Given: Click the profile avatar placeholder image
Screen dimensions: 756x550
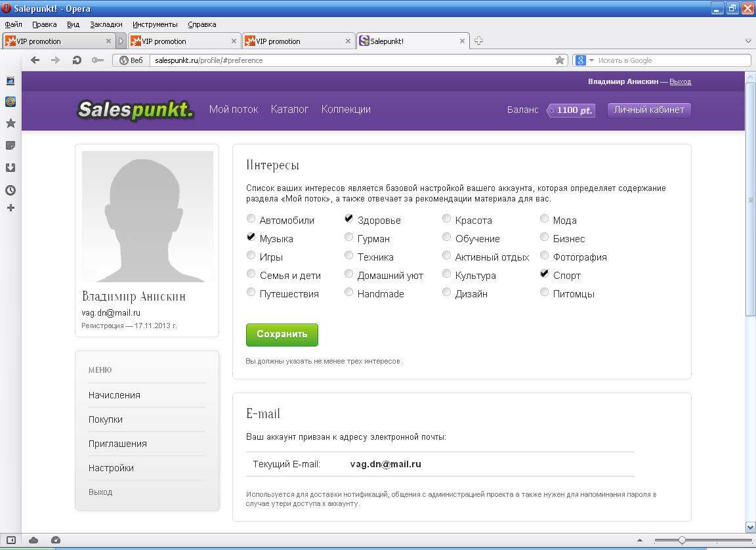Looking at the screenshot, I should click(148, 217).
